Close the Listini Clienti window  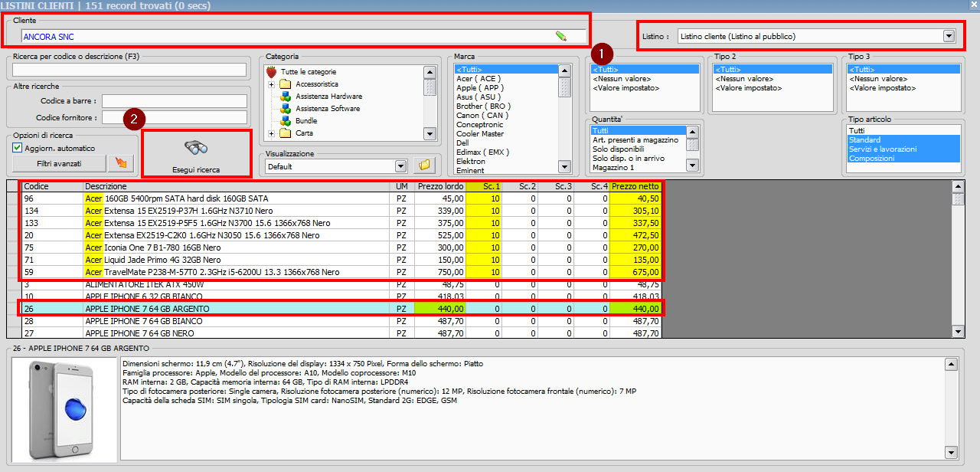click(x=973, y=5)
